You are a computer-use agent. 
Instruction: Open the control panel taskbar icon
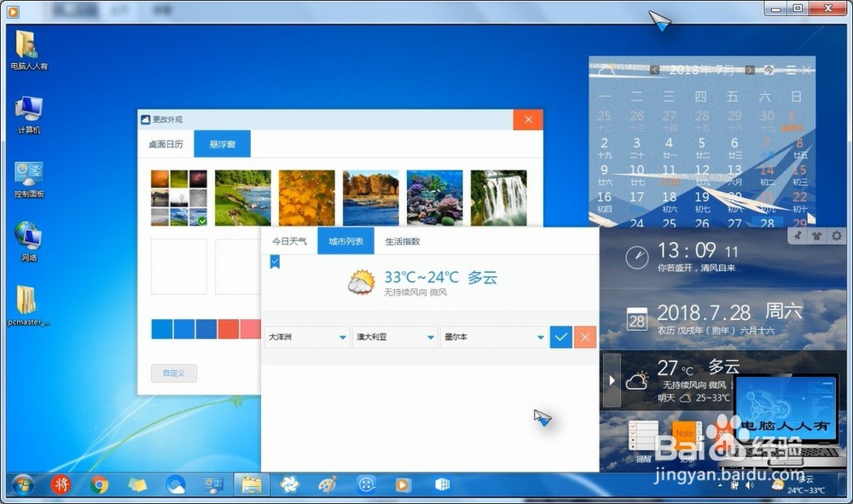click(x=213, y=484)
